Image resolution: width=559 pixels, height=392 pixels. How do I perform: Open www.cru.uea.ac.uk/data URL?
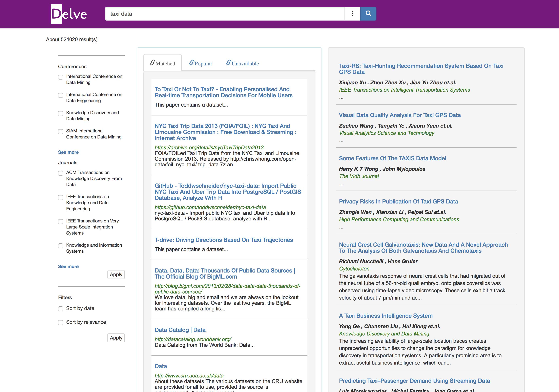pos(189,376)
